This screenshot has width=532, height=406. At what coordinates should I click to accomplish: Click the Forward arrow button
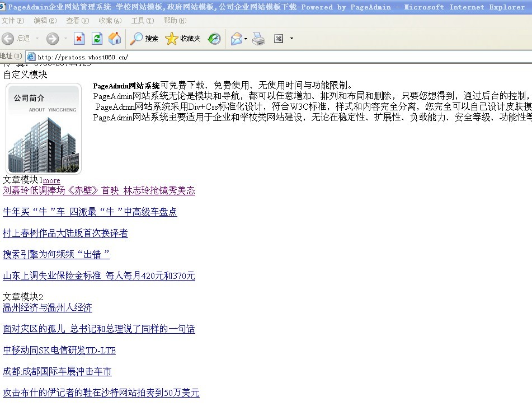(52, 39)
